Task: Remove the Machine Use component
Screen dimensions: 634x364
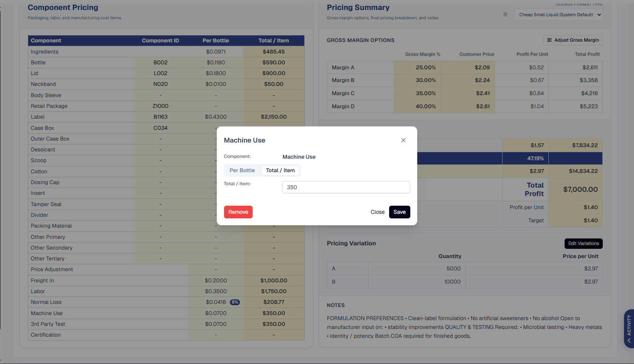Action: [x=238, y=212]
